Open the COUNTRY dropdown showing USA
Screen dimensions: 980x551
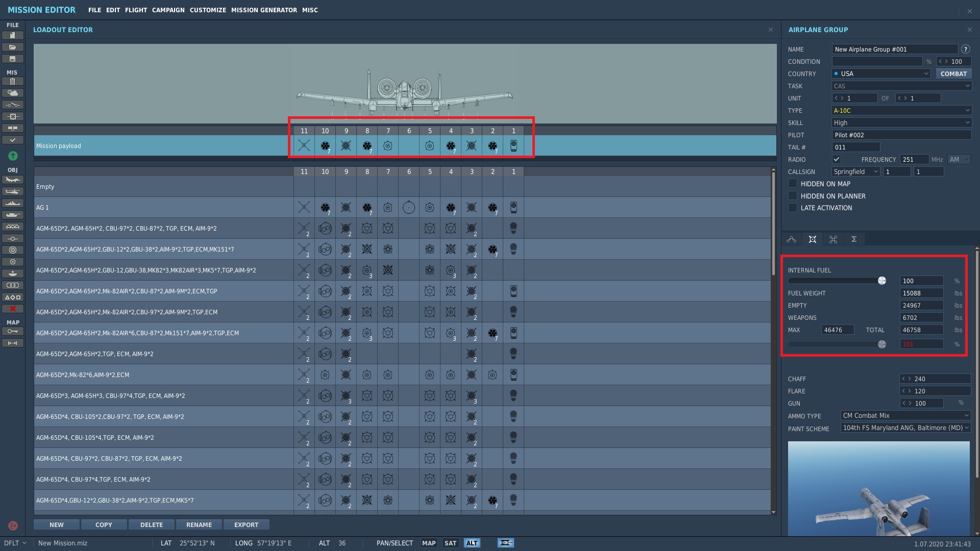click(881, 73)
